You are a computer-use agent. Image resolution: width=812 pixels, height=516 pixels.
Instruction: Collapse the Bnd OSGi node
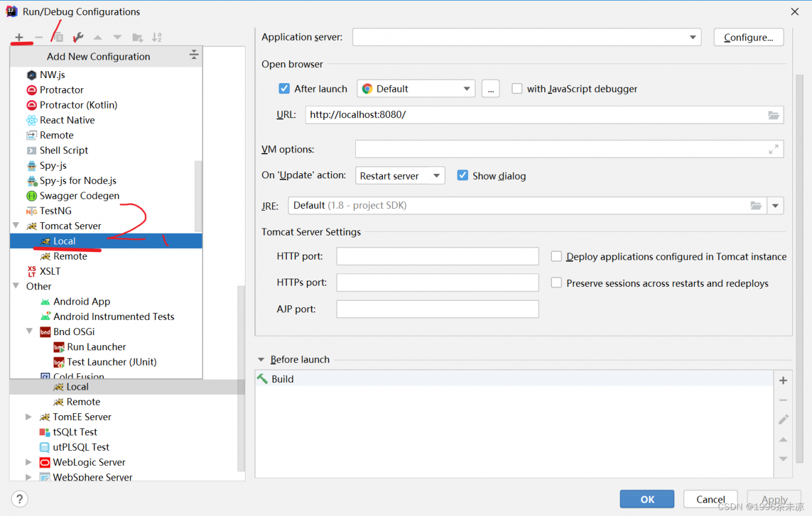(29, 331)
